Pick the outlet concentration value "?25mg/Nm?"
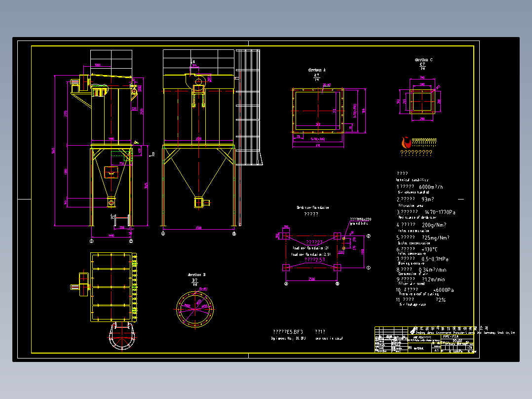The image size is (532, 399). (436, 238)
